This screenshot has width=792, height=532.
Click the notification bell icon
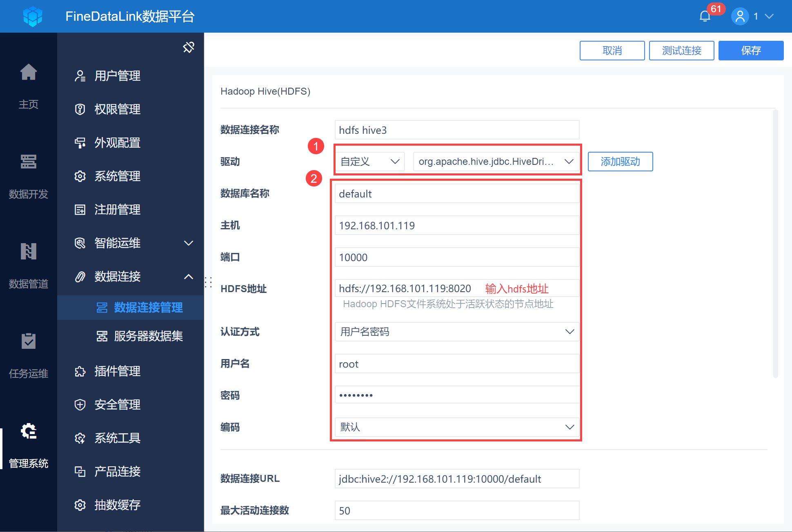705,16
